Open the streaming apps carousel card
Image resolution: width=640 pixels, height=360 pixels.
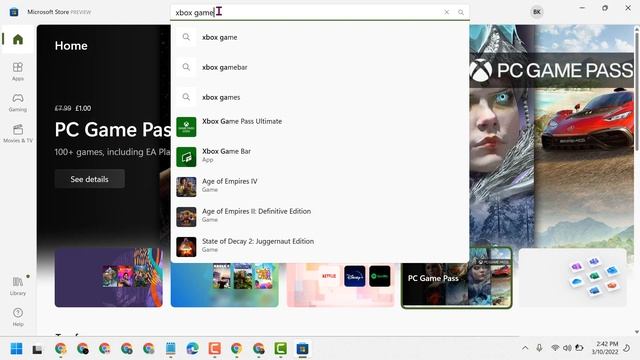click(x=340, y=285)
